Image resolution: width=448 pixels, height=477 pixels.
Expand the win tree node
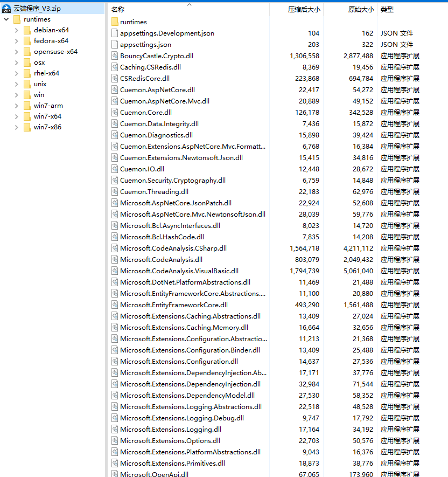coord(16,95)
